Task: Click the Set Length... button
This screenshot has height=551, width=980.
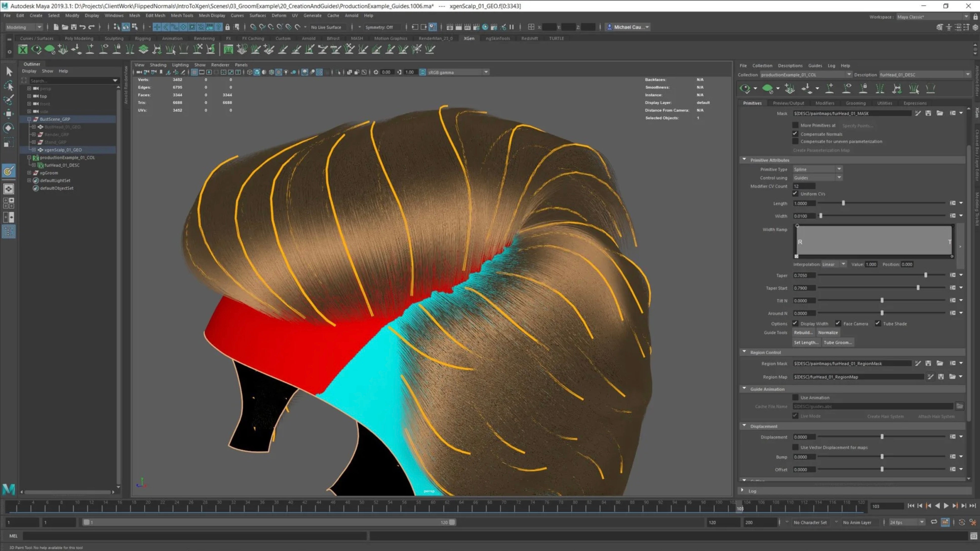Action: point(806,342)
